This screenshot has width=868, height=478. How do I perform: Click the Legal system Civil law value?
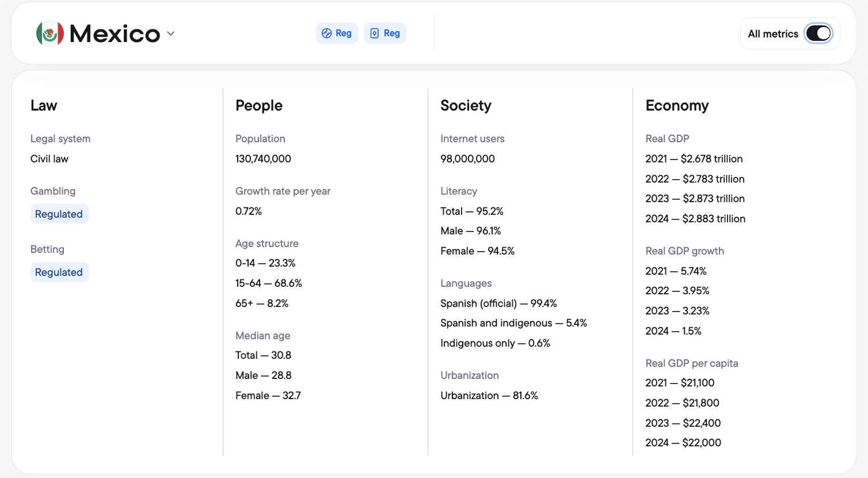pyautogui.click(x=50, y=159)
